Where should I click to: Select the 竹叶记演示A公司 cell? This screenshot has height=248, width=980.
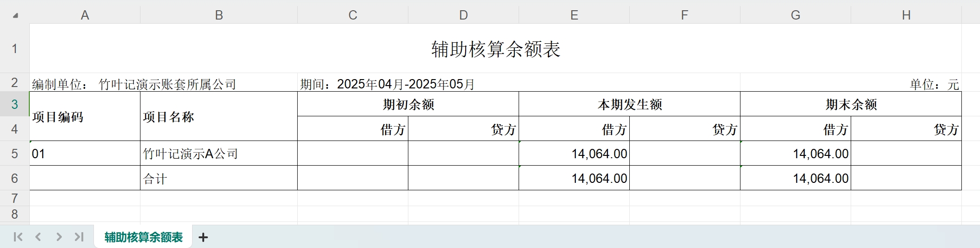click(x=219, y=154)
